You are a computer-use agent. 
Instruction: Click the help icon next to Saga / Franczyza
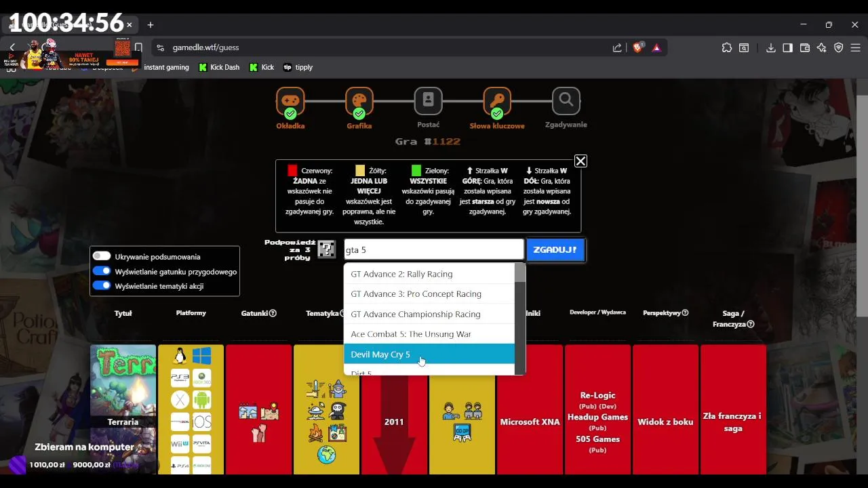click(751, 324)
